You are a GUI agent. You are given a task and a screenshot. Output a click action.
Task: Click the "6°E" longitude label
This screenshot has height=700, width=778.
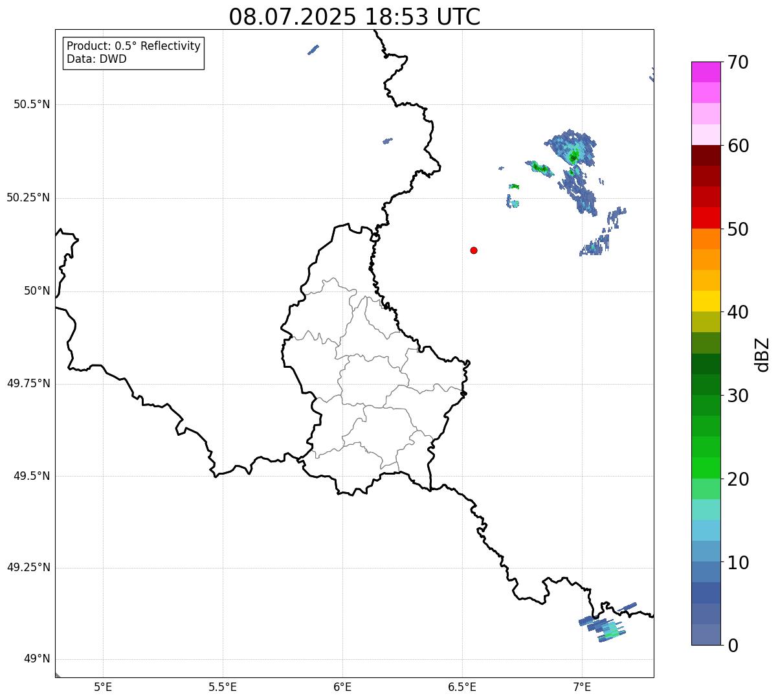point(342,686)
